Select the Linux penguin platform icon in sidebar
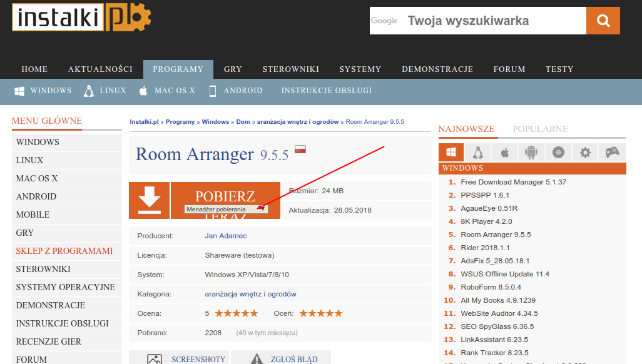This screenshot has height=364, width=642. coord(478,153)
